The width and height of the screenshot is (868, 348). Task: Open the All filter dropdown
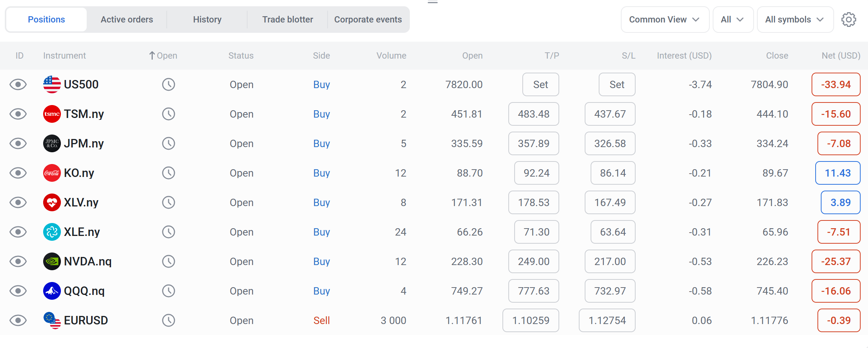coord(733,20)
